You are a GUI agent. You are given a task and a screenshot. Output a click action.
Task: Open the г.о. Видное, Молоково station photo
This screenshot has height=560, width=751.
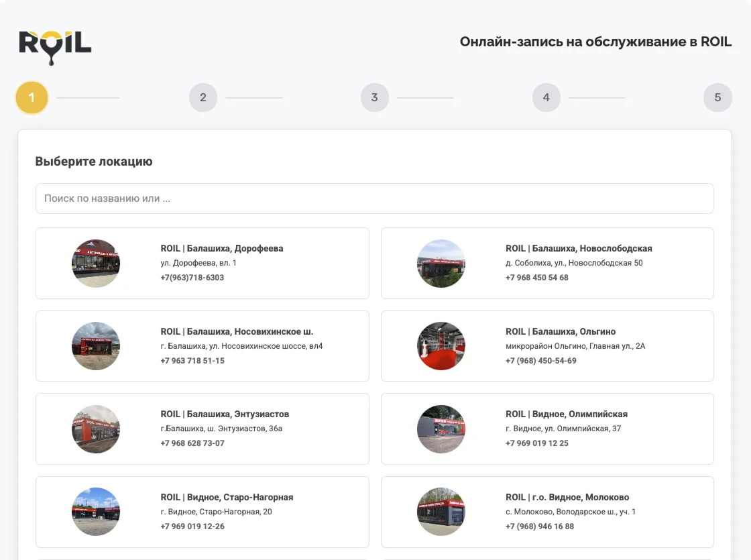point(441,512)
